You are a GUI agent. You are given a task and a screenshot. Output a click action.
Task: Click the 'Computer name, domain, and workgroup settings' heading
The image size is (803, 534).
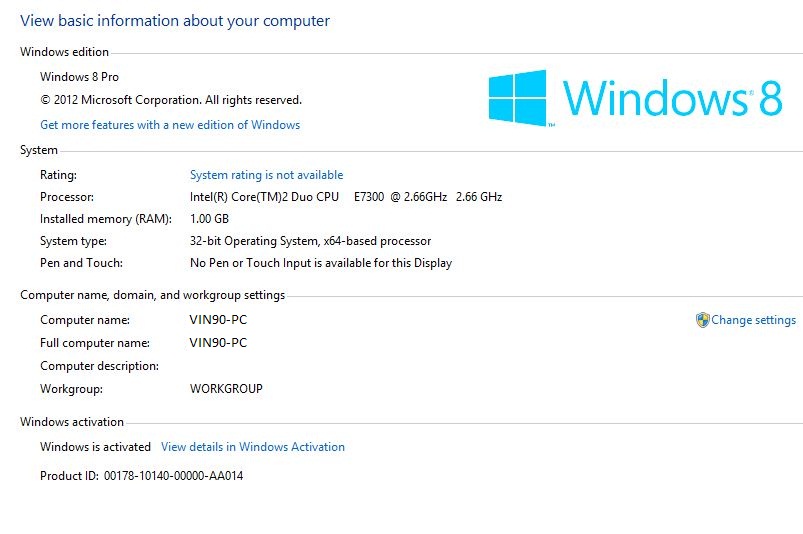(153, 295)
